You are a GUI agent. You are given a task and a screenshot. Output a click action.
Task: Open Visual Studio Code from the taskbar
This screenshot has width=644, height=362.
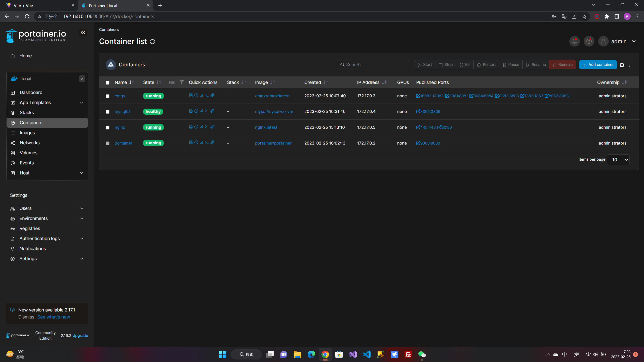pyautogui.click(x=367, y=354)
